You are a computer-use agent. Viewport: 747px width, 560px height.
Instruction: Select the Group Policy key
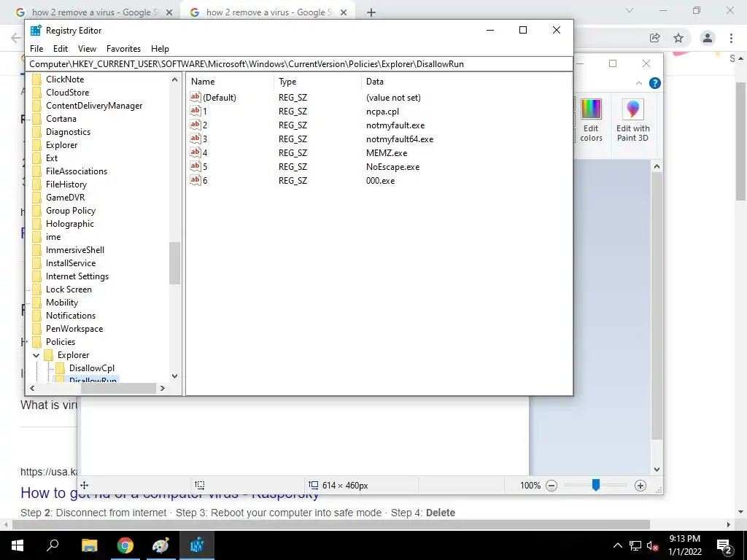coord(71,211)
